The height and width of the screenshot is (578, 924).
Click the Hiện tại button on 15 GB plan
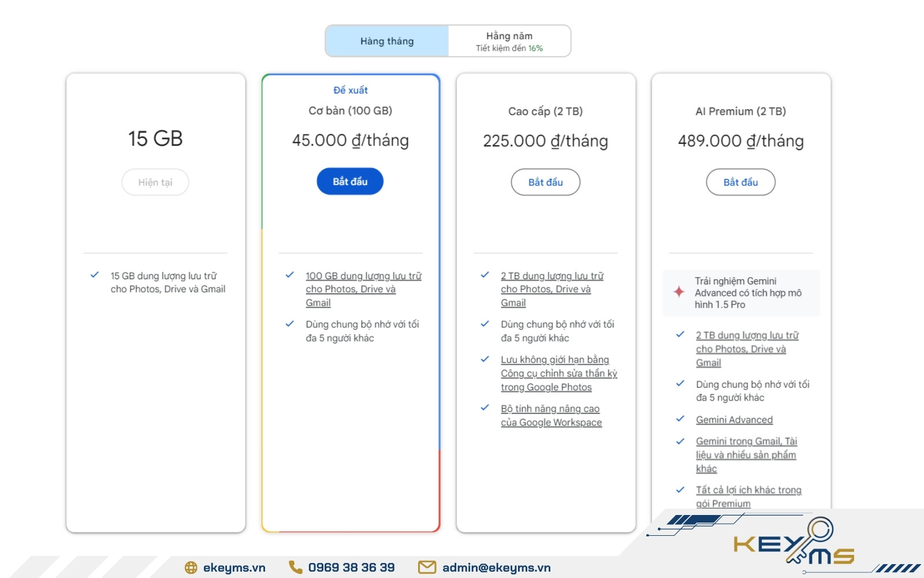[x=155, y=182]
